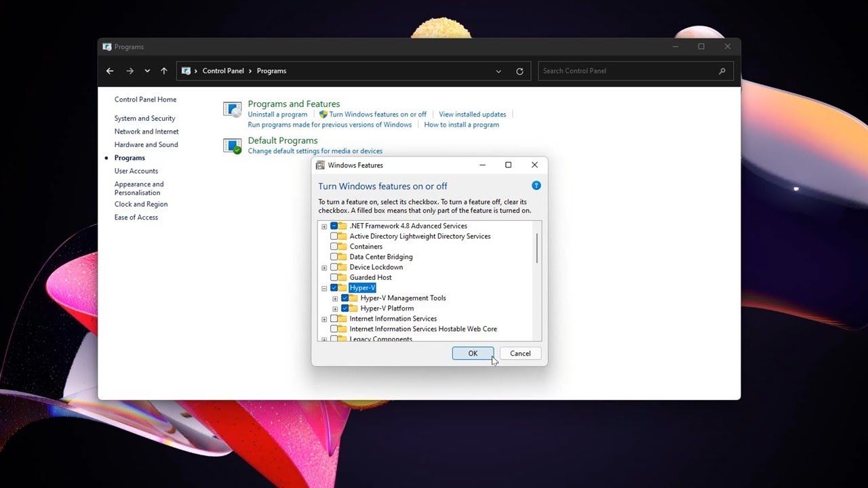Open User Accounts category
This screenshot has width=868, height=488.
pos(136,171)
